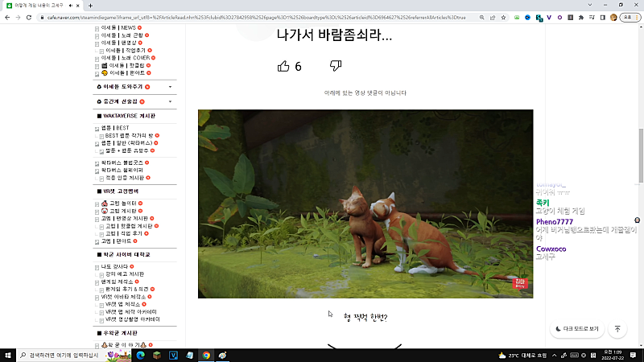Open the 적증 인증 게시판 board
The width and height of the screenshot is (644, 362).
[x=125, y=178]
